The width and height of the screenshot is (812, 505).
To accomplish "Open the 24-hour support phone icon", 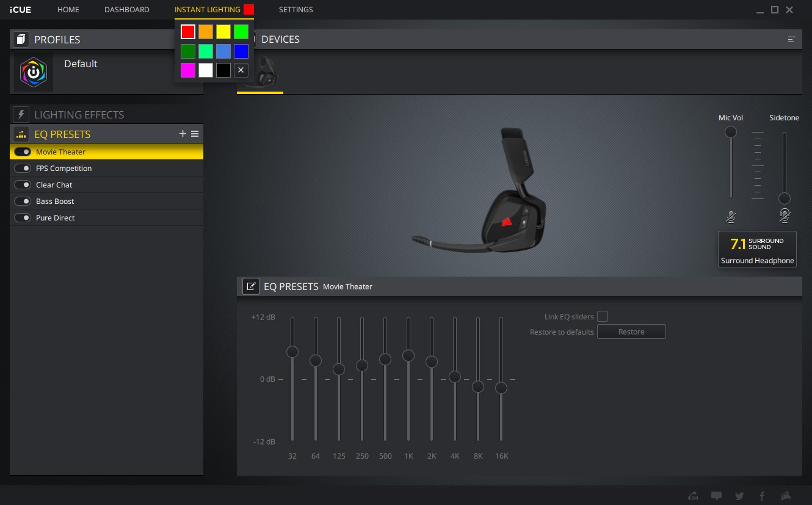I will tap(692, 496).
